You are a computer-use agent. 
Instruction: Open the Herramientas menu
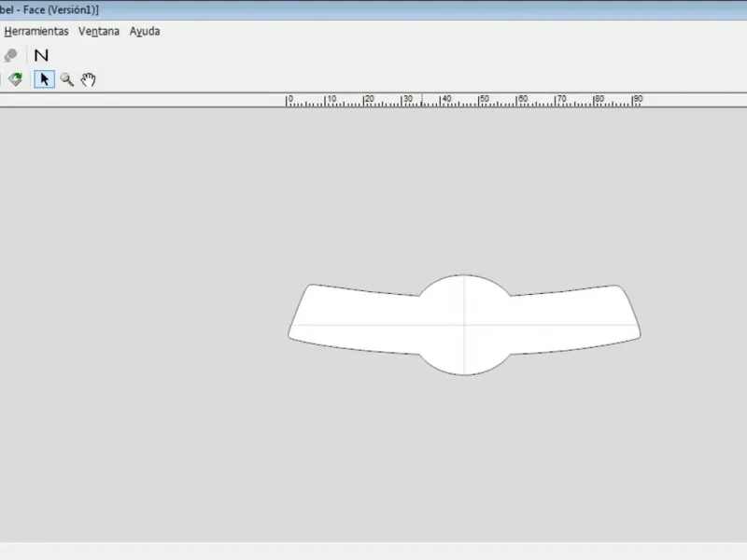[x=36, y=32]
